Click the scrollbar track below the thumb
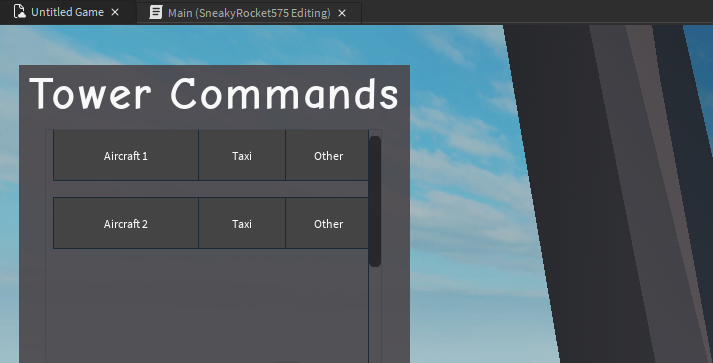 (375, 314)
